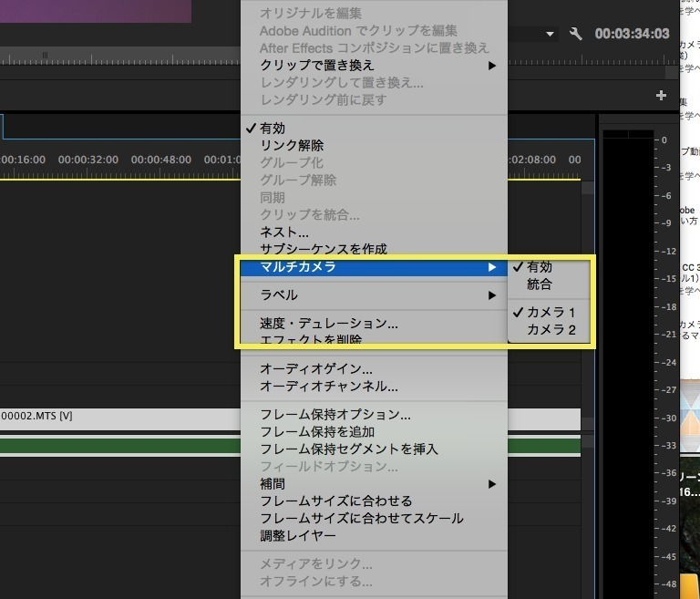
Task: Switch to カメラ 2 option
Action: 549,330
